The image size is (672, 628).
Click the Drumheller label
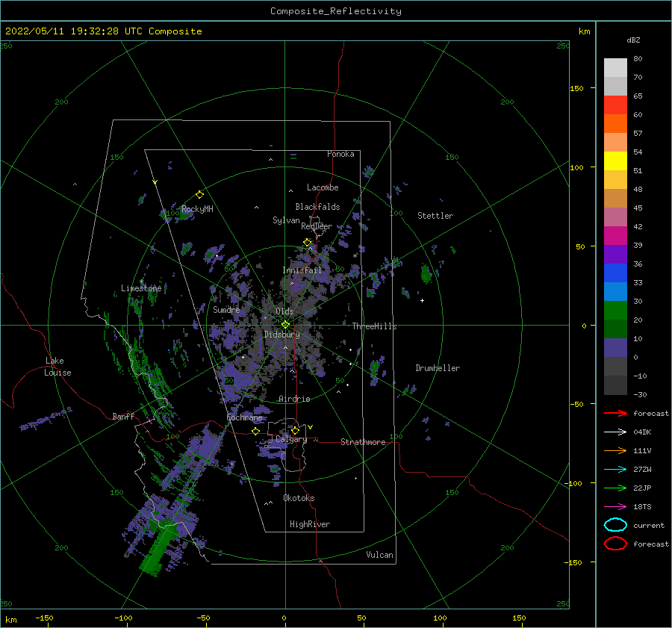pos(438,368)
